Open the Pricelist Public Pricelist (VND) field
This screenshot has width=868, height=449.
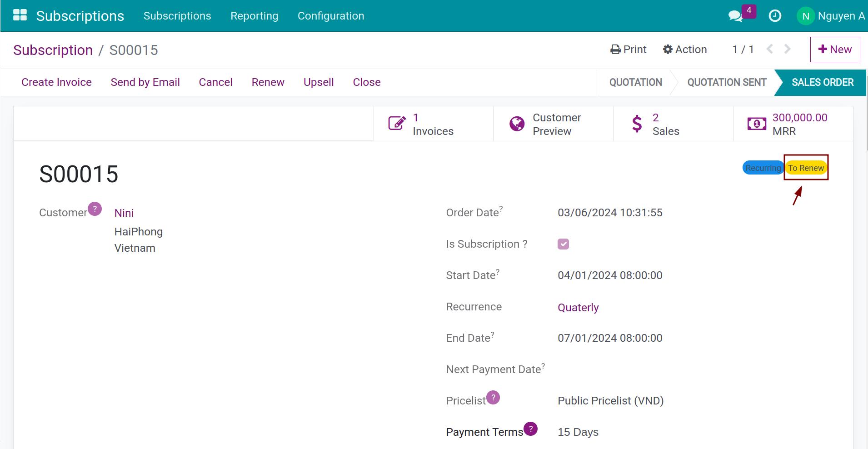click(x=611, y=401)
